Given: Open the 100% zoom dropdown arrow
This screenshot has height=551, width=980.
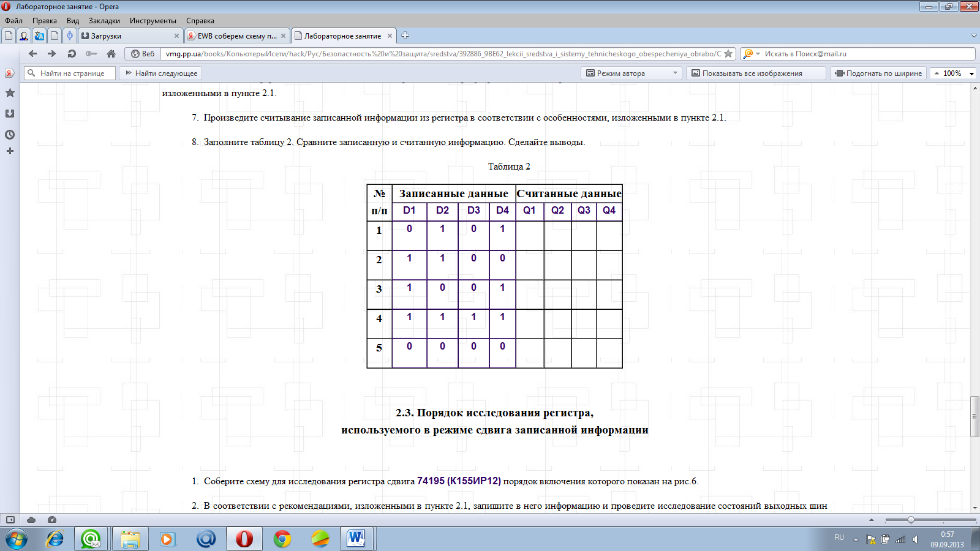Looking at the screenshot, I should pos(971,73).
